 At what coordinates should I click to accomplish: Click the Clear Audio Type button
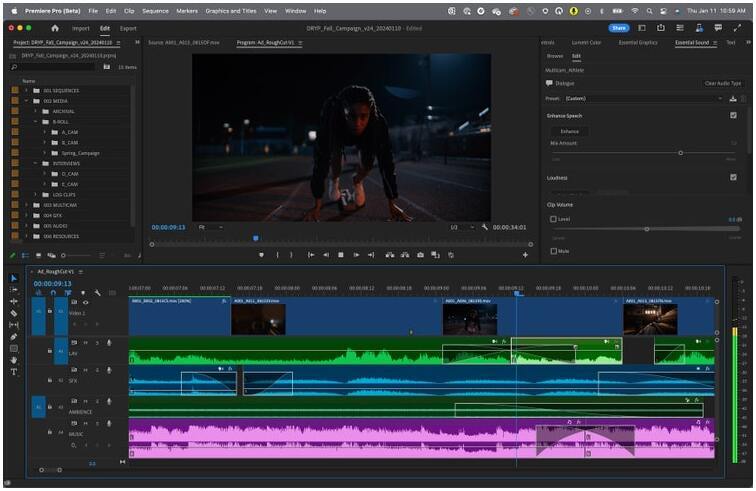[723, 83]
